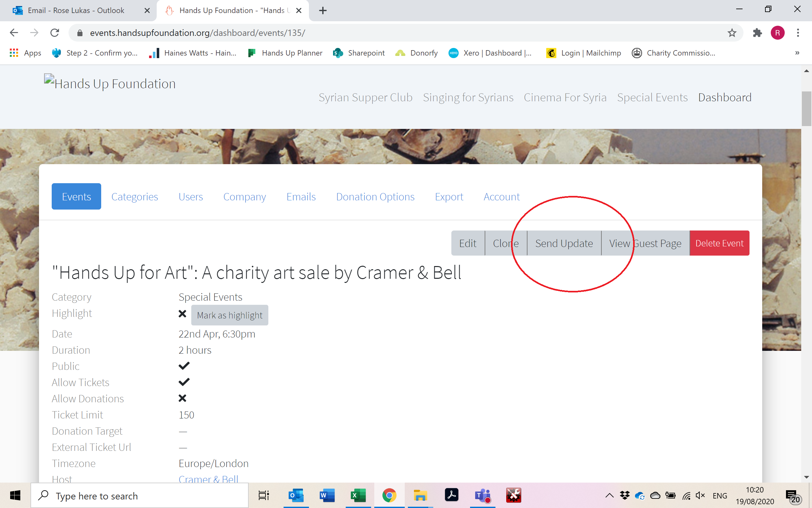
Task: Open the Singing for Syrians page
Action: pos(468,97)
